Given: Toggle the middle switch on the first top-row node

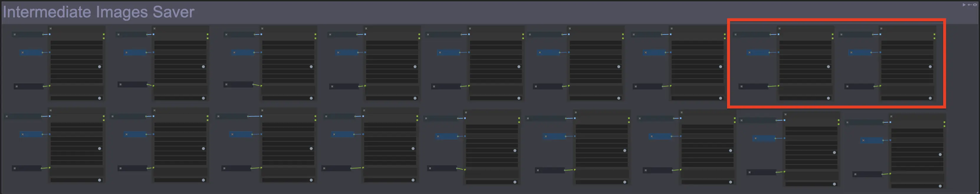Looking at the screenshot, I should tap(100, 67).
